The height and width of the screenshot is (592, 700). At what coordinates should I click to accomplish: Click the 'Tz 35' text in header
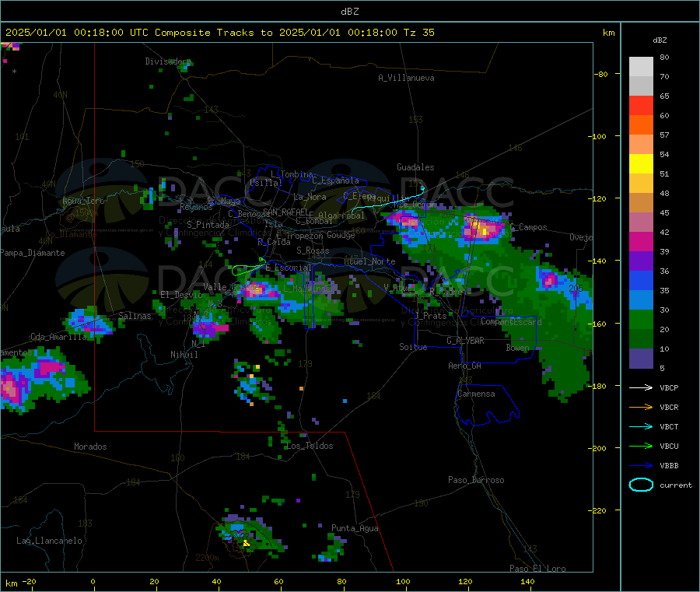[x=418, y=33]
